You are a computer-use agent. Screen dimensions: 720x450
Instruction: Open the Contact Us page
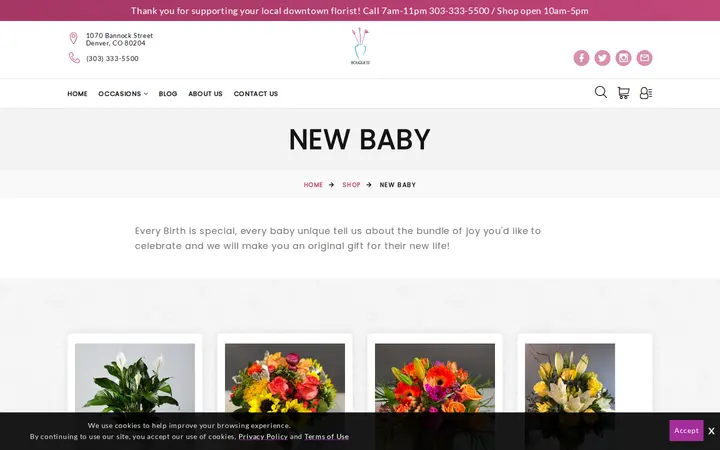click(256, 94)
